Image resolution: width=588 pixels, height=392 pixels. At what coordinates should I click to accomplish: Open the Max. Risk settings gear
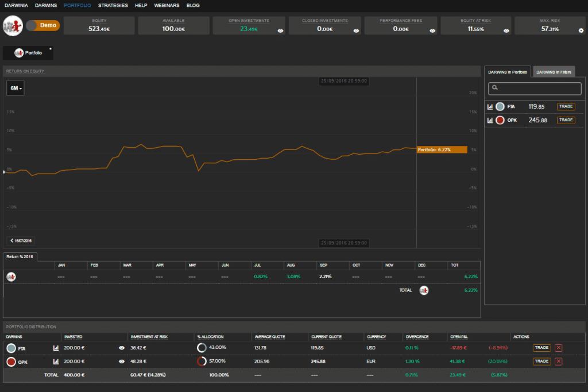click(x=581, y=30)
